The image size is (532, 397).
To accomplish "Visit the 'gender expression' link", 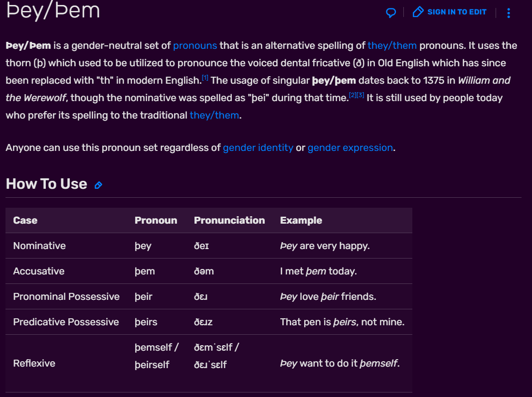I will [x=350, y=148].
